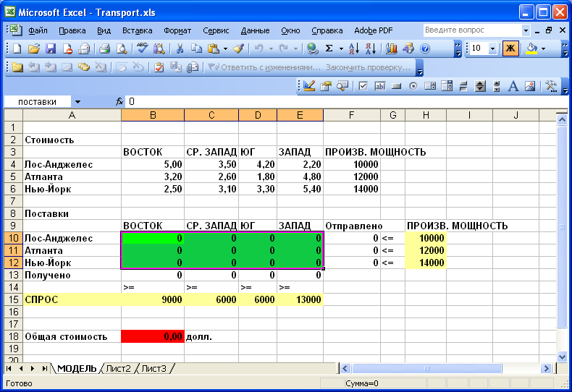Click the vertical scrollbar down arrow

(x=562, y=357)
